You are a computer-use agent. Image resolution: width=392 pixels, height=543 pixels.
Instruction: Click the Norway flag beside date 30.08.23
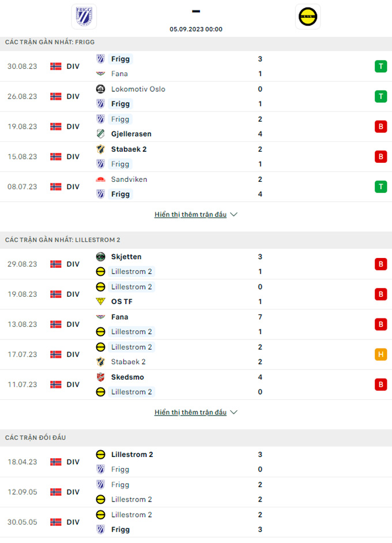[x=56, y=66]
